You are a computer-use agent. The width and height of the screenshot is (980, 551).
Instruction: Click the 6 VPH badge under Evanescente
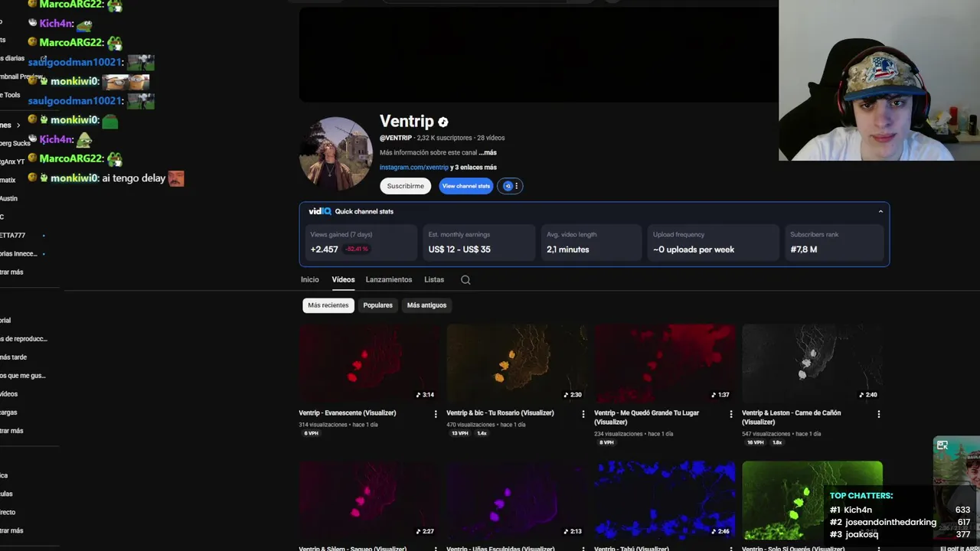tap(311, 433)
